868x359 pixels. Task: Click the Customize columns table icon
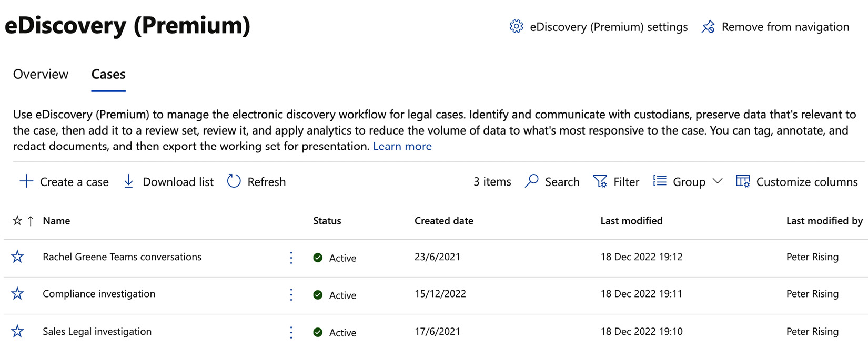[743, 181]
